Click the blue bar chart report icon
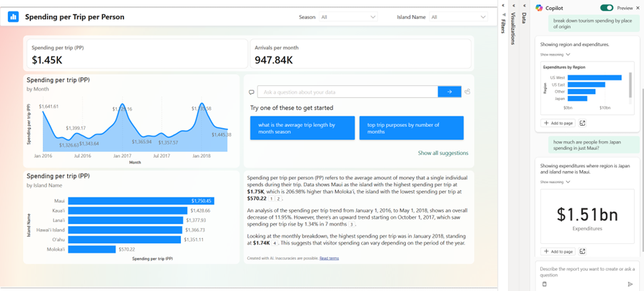Screen dimensions: 644x291 13,17
